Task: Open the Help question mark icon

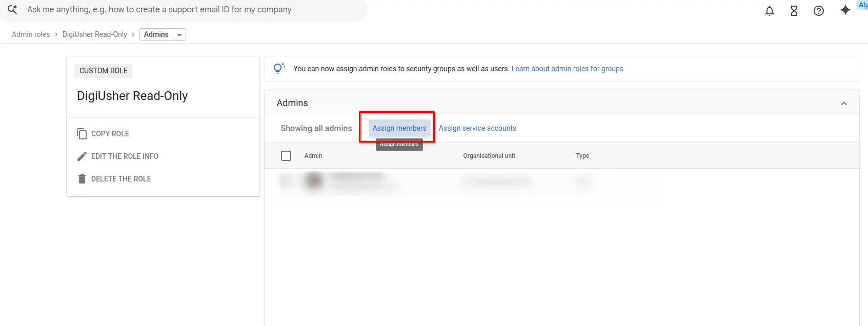Action: coord(819,11)
